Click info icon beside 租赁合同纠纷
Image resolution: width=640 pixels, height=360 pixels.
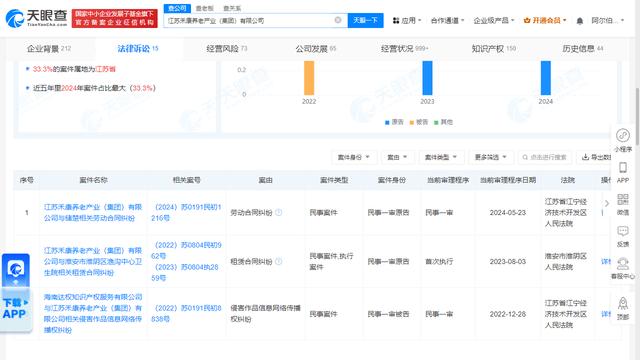279,261
